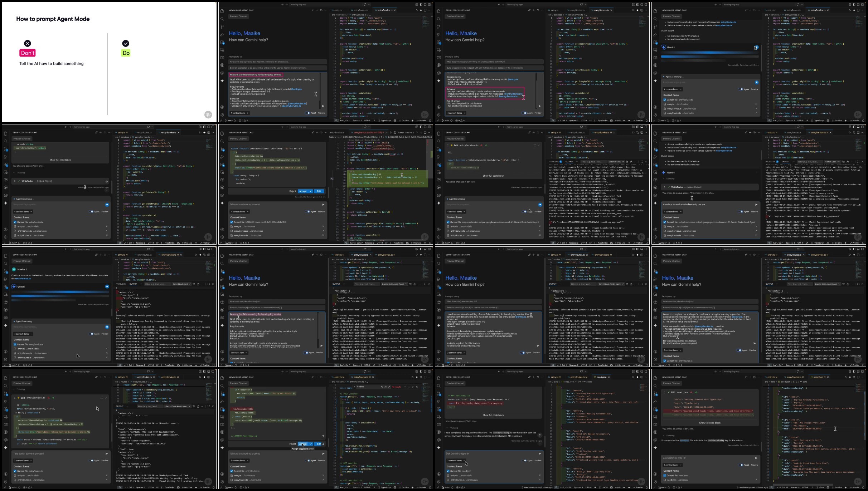Image resolution: width=868 pixels, height=491 pixels.
Task: Remove entry.ts context item in Gemini Diff frame
Action: click(323, 226)
